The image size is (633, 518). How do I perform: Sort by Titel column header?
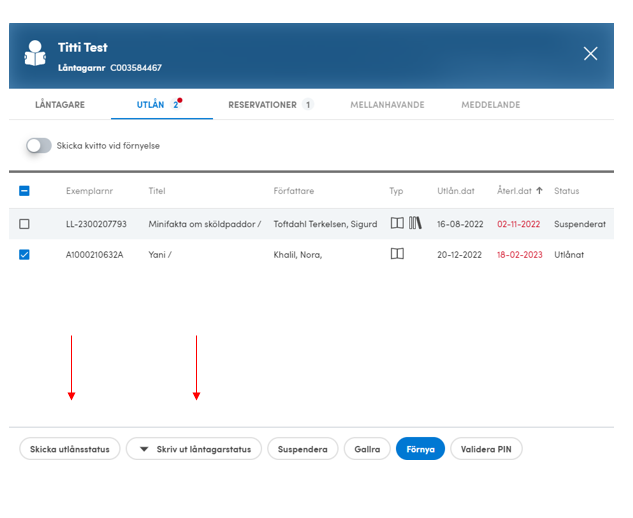tap(157, 191)
